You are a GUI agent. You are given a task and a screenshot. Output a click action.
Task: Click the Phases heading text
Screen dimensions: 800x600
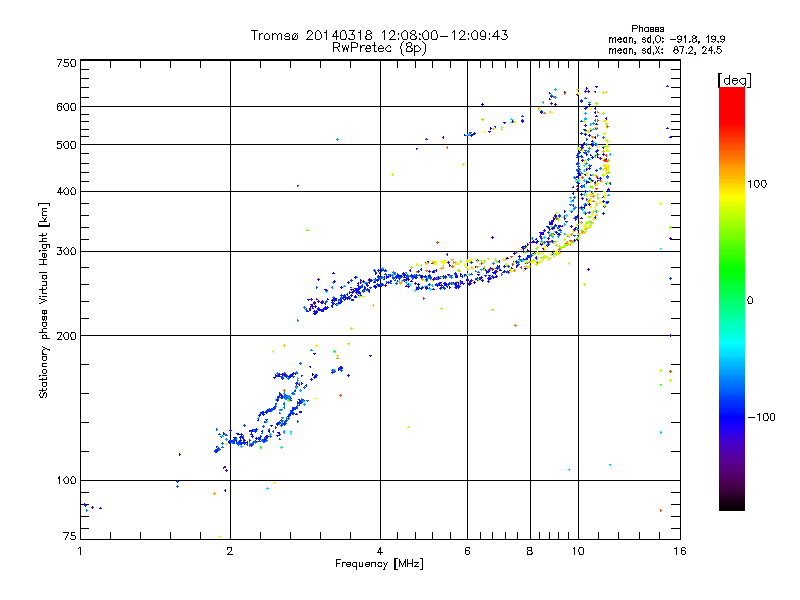point(647,29)
